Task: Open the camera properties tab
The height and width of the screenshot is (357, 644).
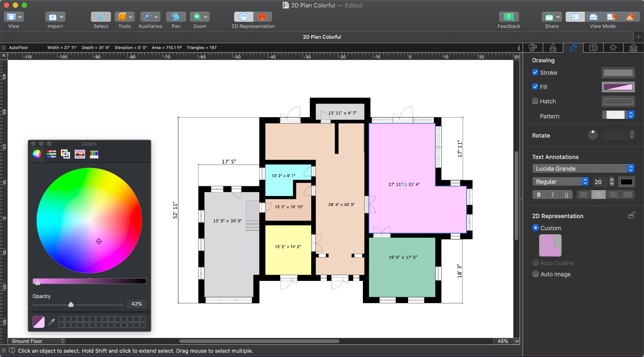Action: pos(594,48)
